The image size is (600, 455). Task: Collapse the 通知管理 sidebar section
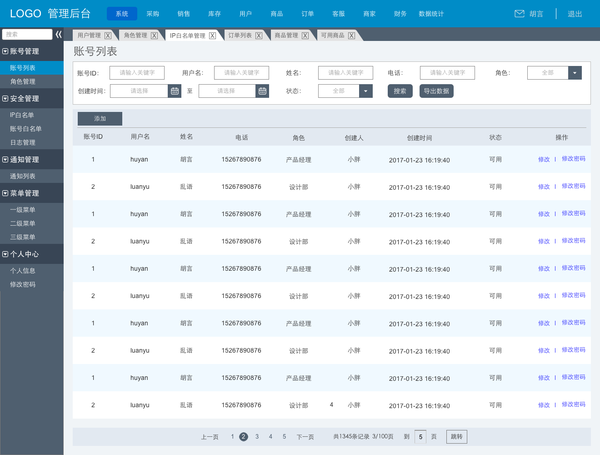(5, 160)
